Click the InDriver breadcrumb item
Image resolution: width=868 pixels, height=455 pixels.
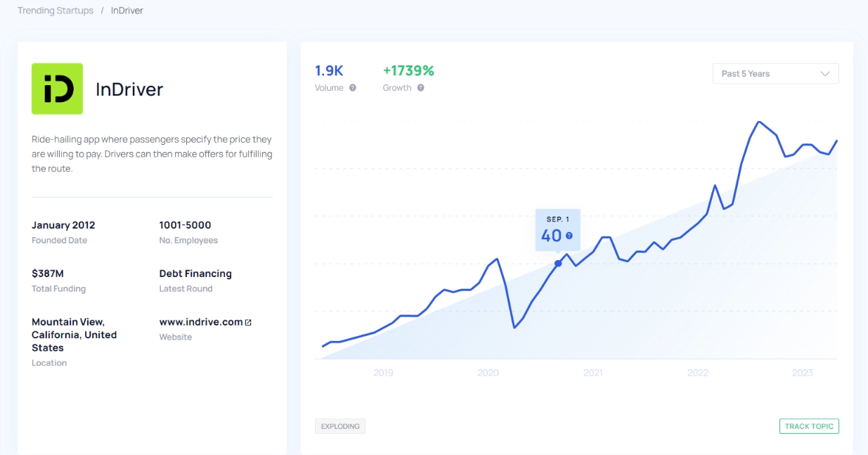(127, 11)
